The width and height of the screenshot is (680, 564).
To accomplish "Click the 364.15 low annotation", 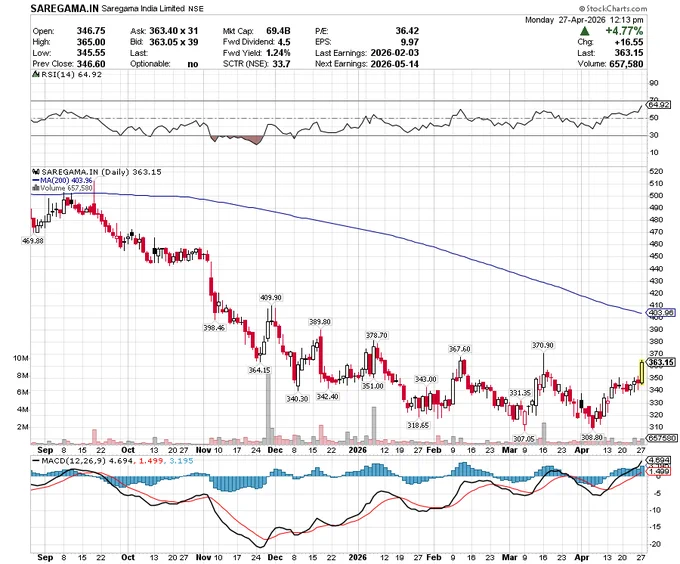I will pyautogui.click(x=259, y=370).
